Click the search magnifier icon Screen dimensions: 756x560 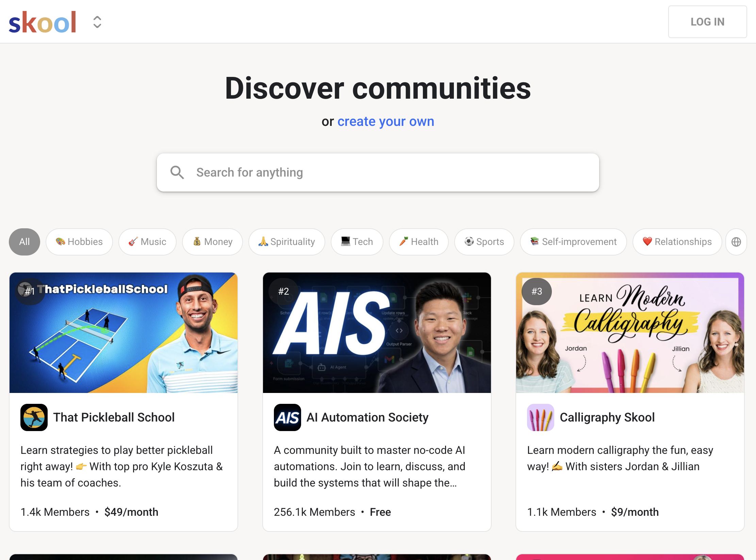tap(177, 172)
